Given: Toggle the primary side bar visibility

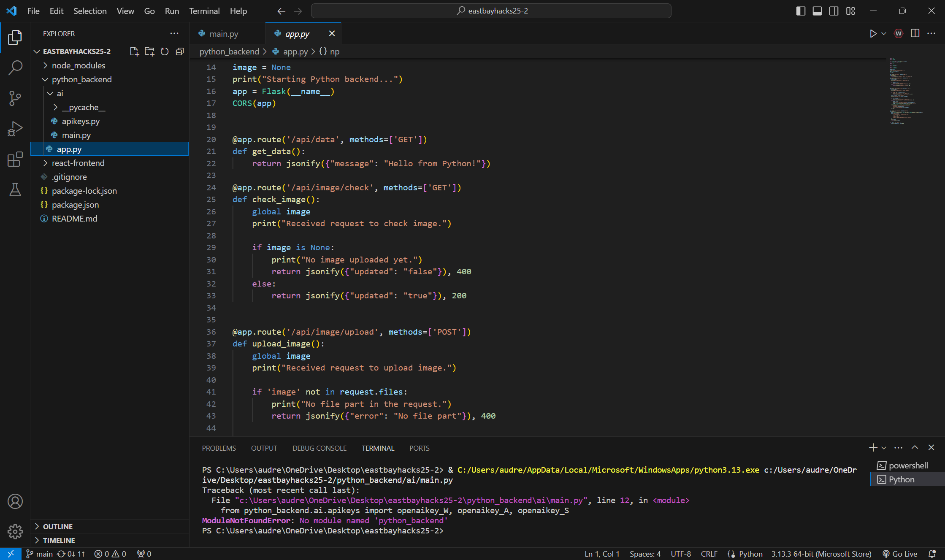Looking at the screenshot, I should [801, 11].
